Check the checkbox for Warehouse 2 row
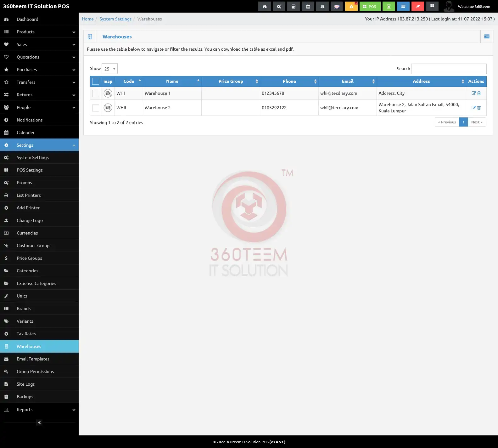Viewport: 498px width, 448px height. point(96,108)
